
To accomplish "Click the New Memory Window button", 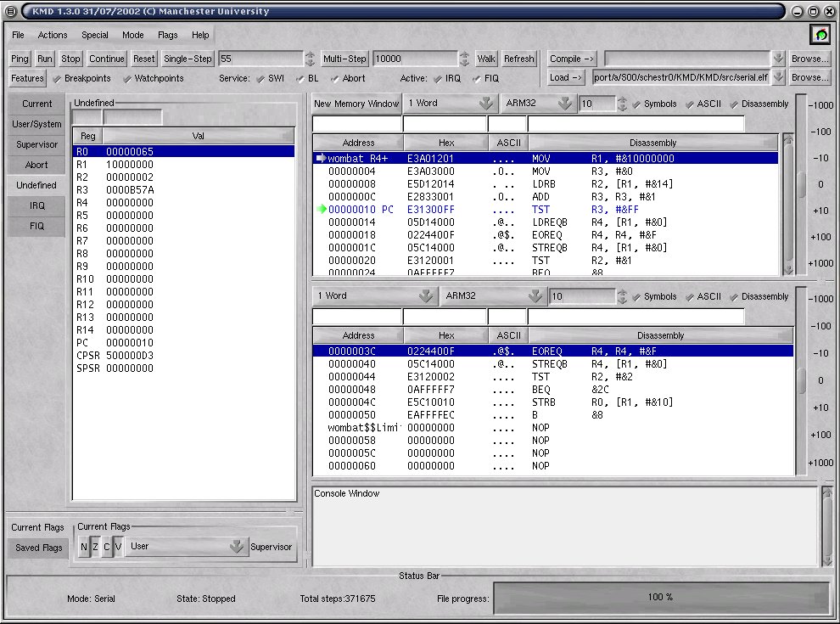I will tap(356, 104).
